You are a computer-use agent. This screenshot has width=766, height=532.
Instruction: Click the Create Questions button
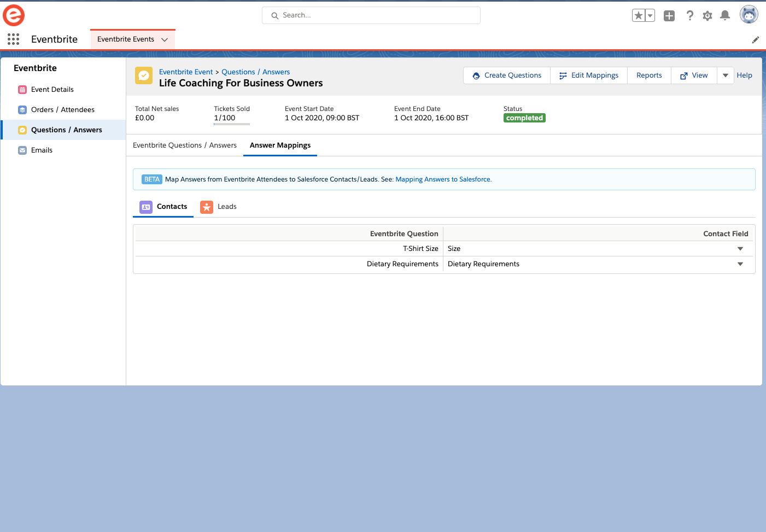click(507, 75)
